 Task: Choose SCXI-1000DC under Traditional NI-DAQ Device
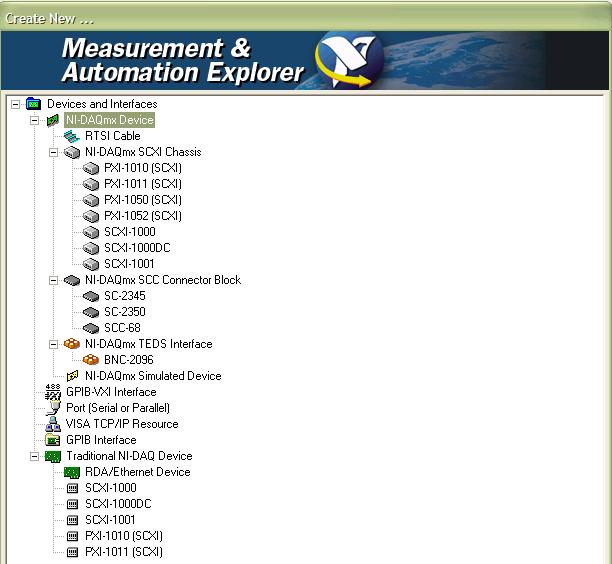click(118, 504)
